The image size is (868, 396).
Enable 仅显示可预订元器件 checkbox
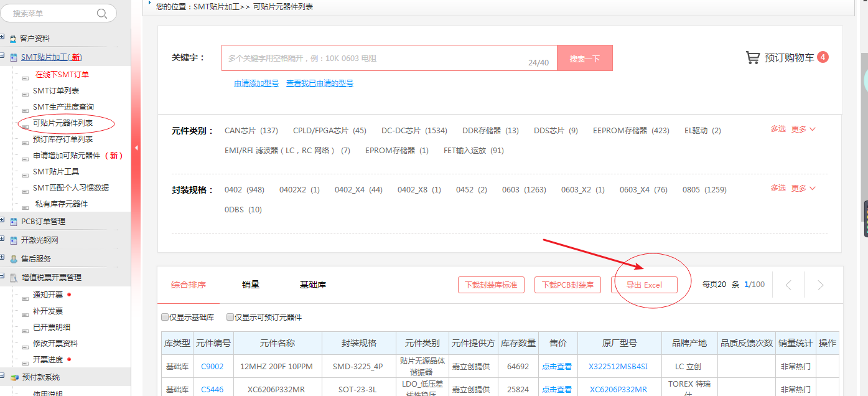tap(230, 317)
